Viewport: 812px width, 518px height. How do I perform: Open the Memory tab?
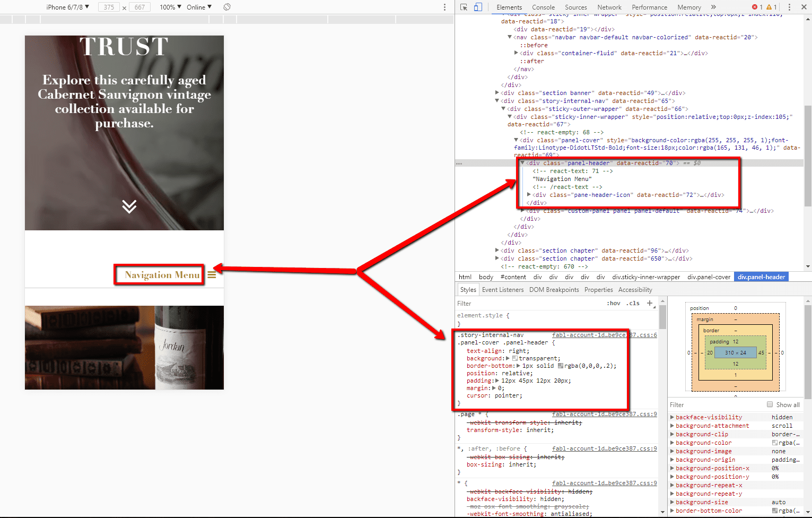(x=689, y=7)
